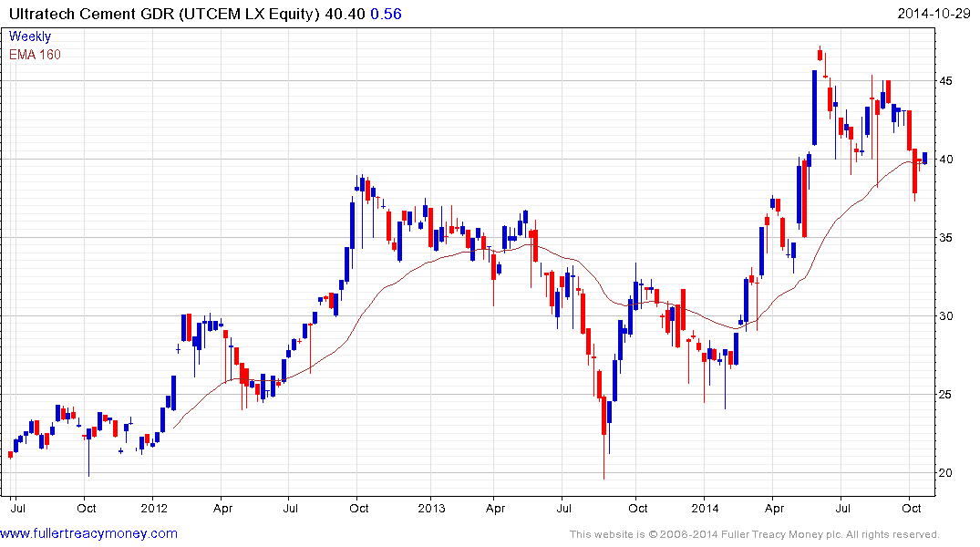Click the chart date 2014-10-29
This screenshot has height=547, width=980.
click(934, 14)
